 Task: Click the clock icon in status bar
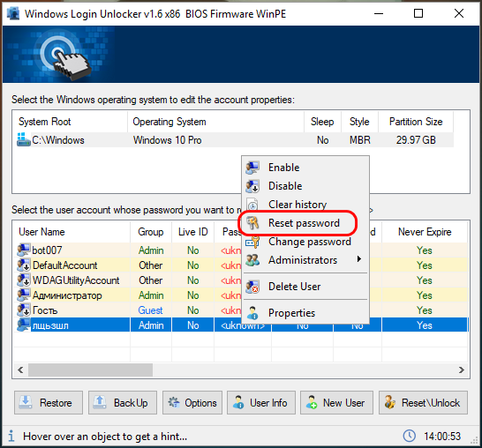tap(409, 436)
